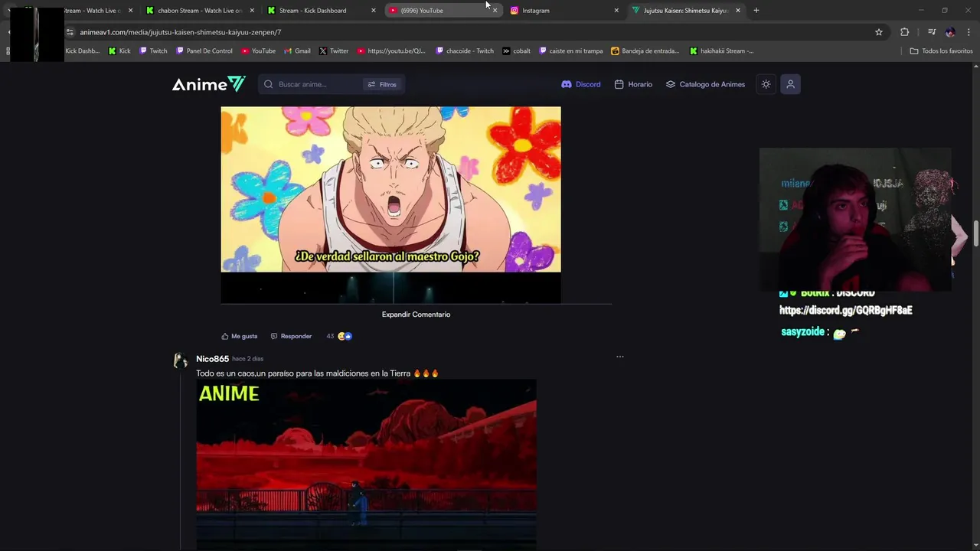
Task: Close the Kick Dashboard tab
Action: tap(374, 11)
